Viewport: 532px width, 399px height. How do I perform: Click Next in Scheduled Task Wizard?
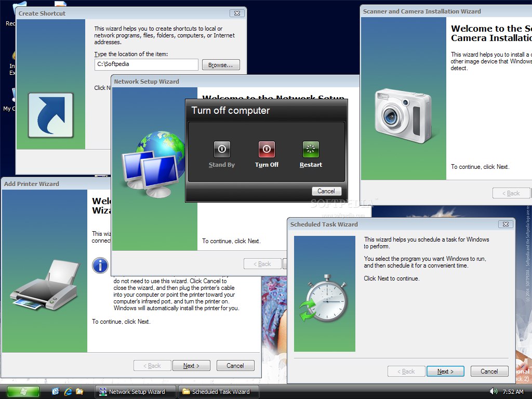click(445, 371)
